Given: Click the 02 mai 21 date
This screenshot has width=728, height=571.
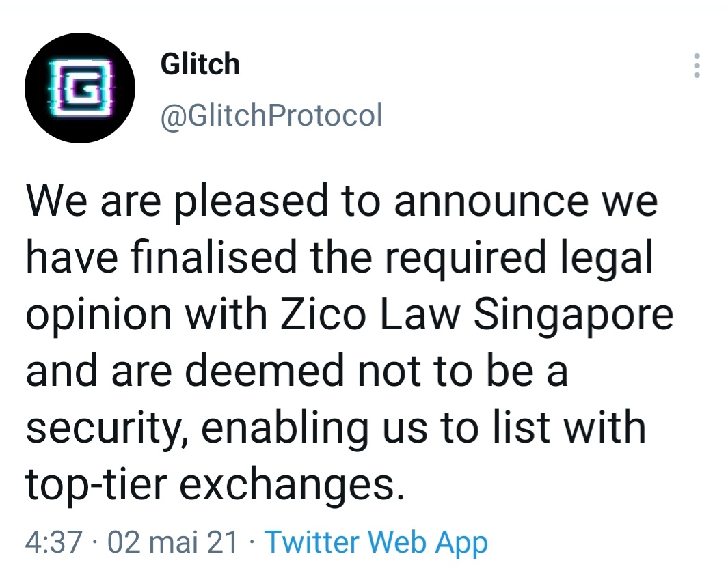Looking at the screenshot, I should point(172,542).
